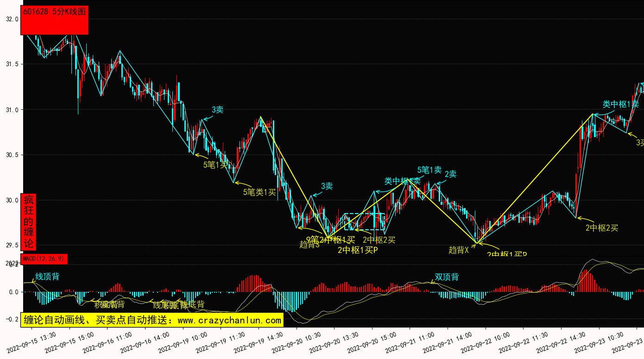This screenshot has height=359, width=644.
Task: Select the 5笔1卖 signal label
Action: [429, 170]
